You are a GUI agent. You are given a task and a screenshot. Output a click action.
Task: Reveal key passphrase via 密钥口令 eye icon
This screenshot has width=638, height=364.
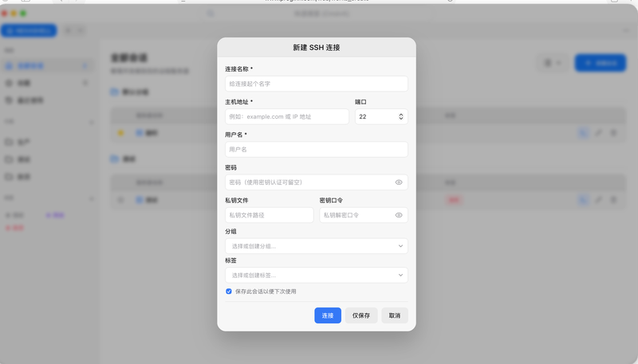[399, 215]
